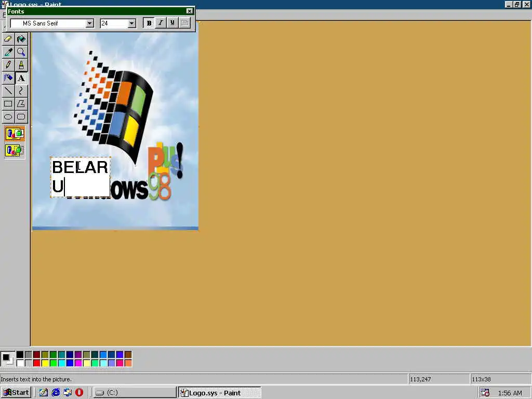Select the Brush tool
This screenshot has width=532, height=399.
click(x=21, y=65)
